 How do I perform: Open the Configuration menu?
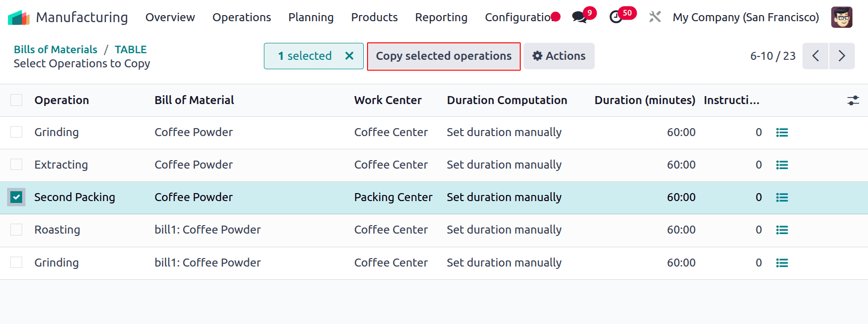click(x=518, y=17)
